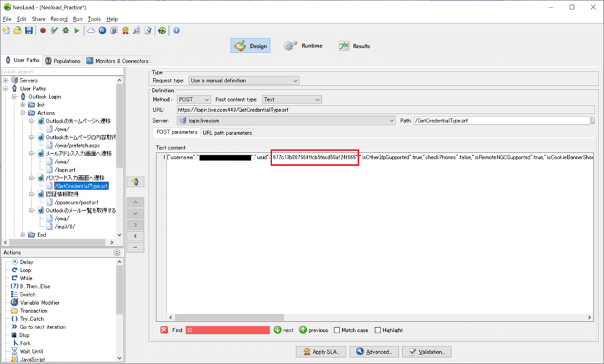Viewport: 604px width, 364px height.
Task: Expand the Servers tree node
Action: tap(5, 80)
